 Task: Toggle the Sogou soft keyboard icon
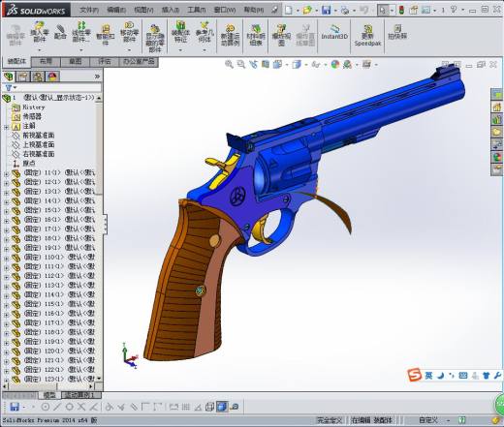point(463,376)
